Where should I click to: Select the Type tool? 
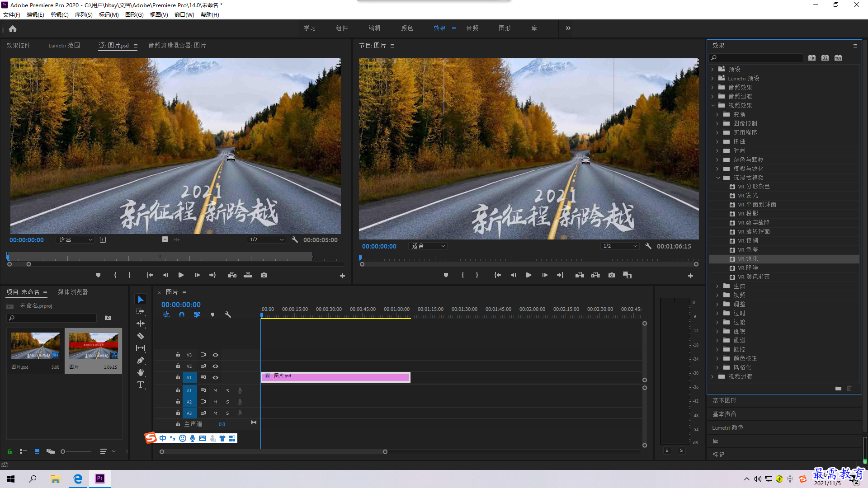click(x=141, y=385)
